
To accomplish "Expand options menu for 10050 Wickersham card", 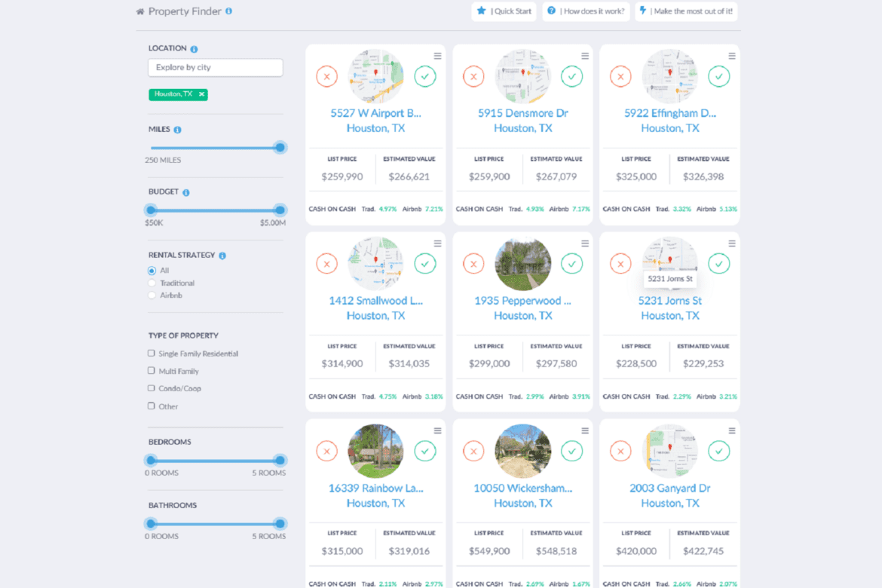I will [x=584, y=430].
